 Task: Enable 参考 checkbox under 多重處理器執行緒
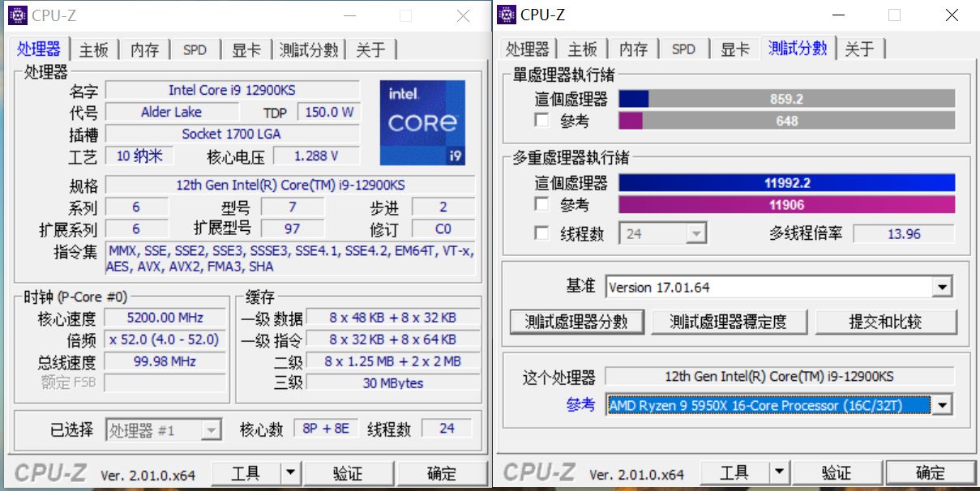tap(541, 204)
